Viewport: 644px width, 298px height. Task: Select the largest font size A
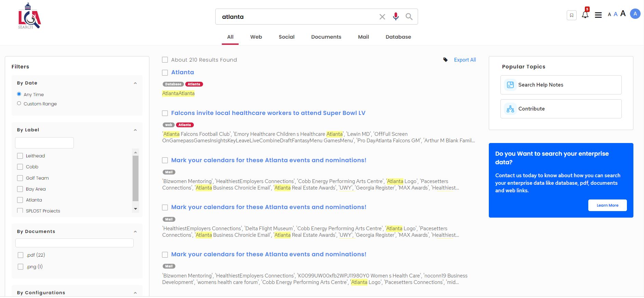pyautogui.click(x=623, y=14)
